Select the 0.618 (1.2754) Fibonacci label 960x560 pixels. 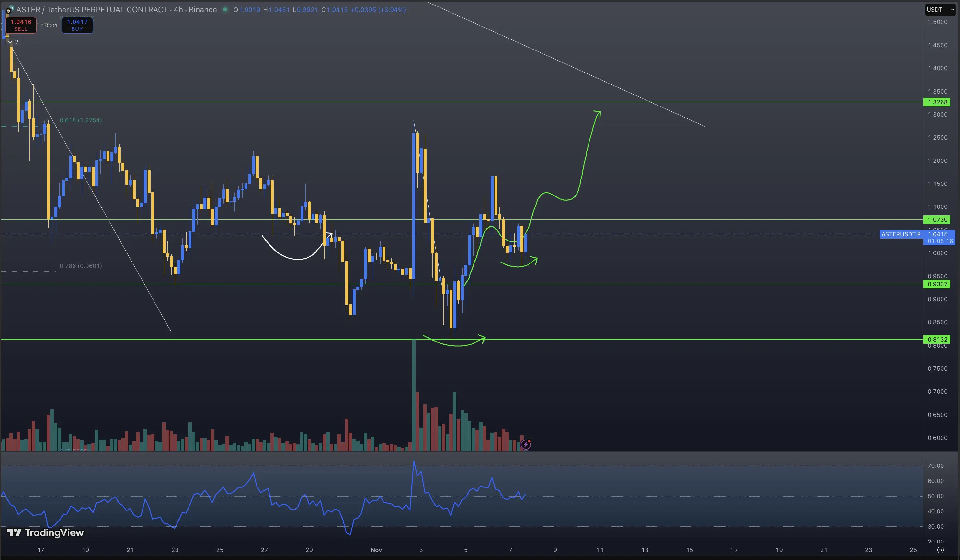tap(80, 120)
